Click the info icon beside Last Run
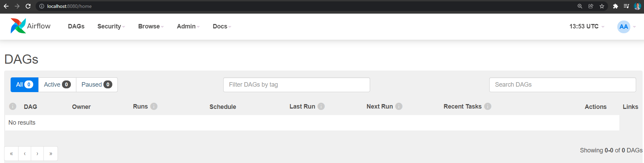This screenshot has height=163, width=644. (321, 106)
